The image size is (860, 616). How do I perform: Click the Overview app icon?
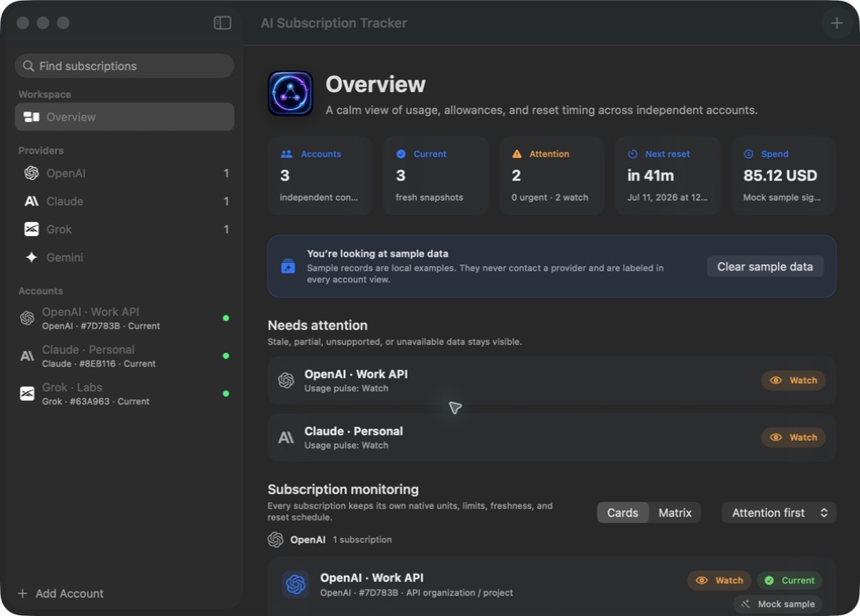[x=290, y=93]
